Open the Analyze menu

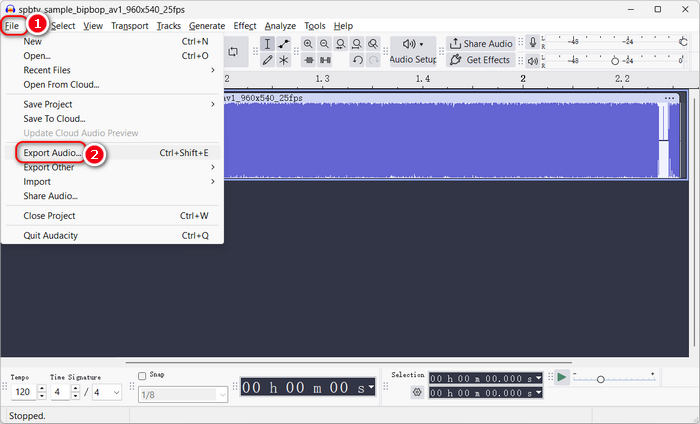[x=280, y=26]
